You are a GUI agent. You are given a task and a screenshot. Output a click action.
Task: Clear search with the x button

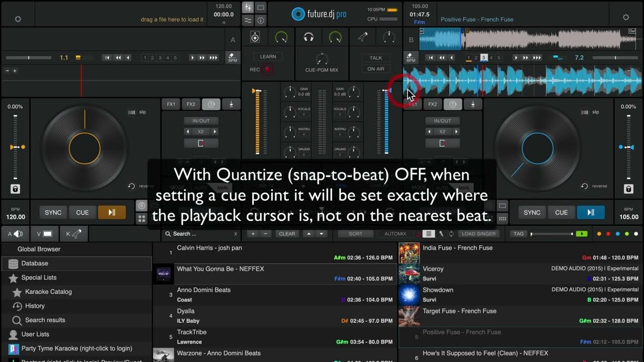235,234
